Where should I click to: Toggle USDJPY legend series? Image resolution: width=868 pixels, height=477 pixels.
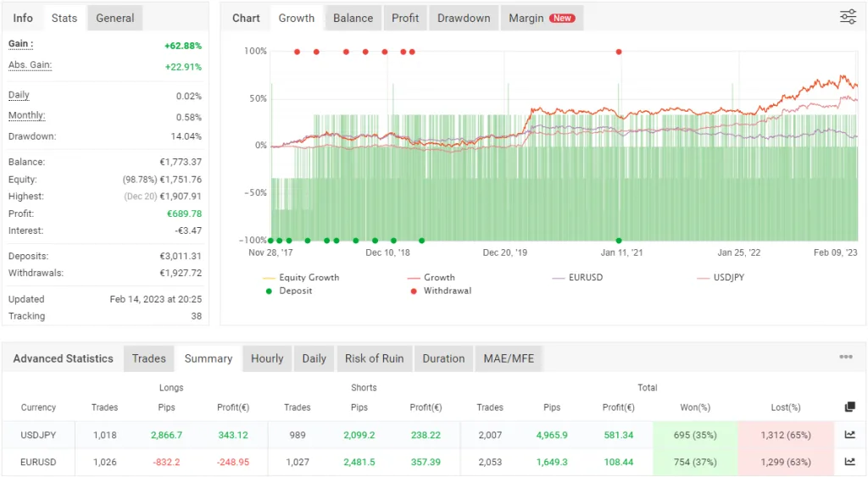721,277
